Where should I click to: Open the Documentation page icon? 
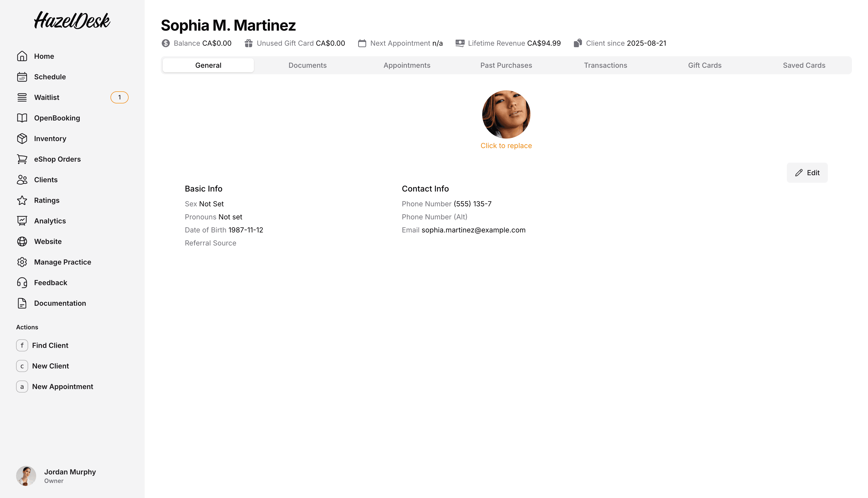(x=22, y=303)
